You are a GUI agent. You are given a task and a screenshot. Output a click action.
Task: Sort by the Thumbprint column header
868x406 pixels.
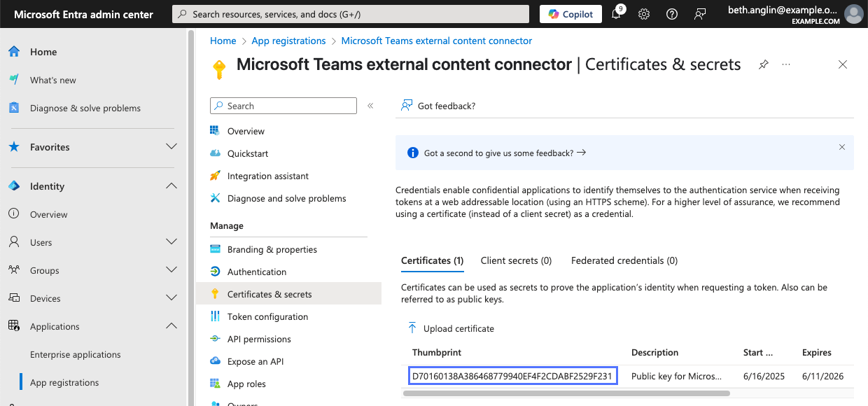(x=437, y=352)
